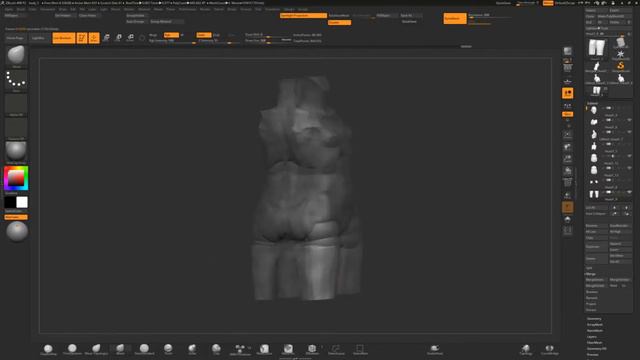
Task: Enable the Mrgb button
Action: (x=153, y=35)
